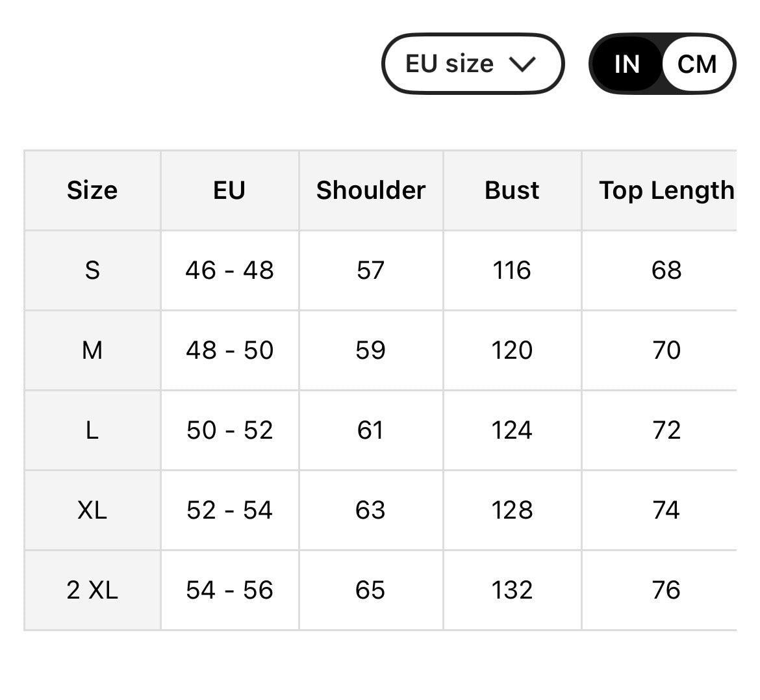
Task: Switch units to CM
Action: pyautogui.click(x=696, y=64)
